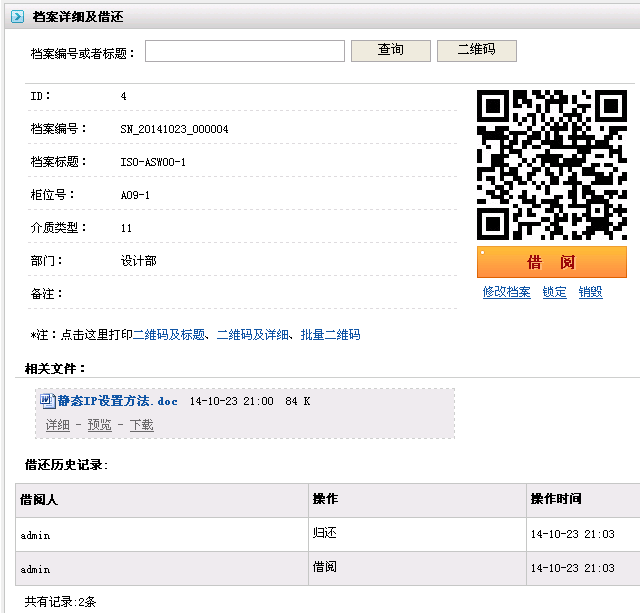Click the 下载 link under the file
The image size is (640, 613).
142,425
